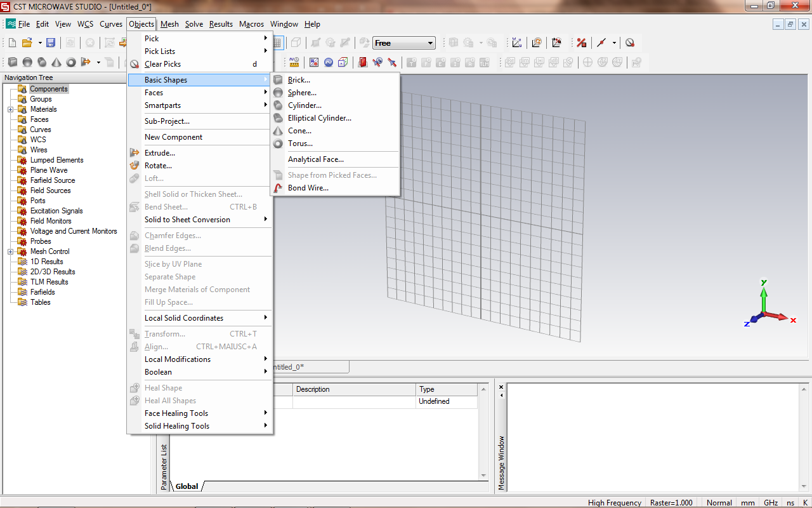Click the Rotate WCS toolbar icon
812x508 pixels.
point(537,43)
